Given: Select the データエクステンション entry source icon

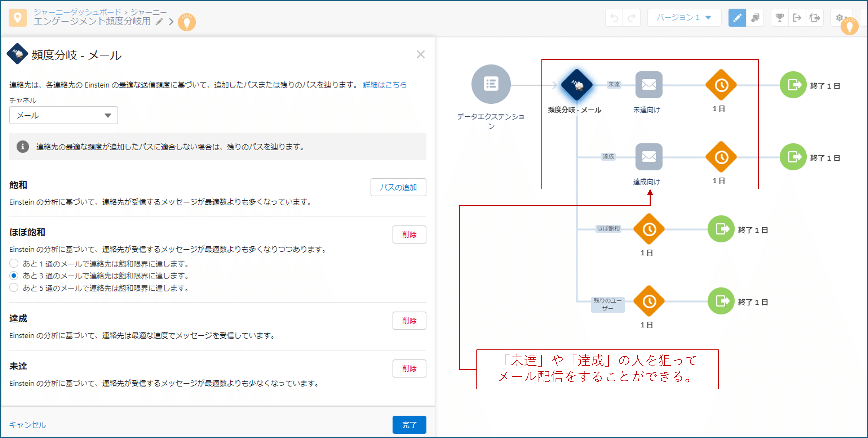Looking at the screenshot, I should point(491,84).
